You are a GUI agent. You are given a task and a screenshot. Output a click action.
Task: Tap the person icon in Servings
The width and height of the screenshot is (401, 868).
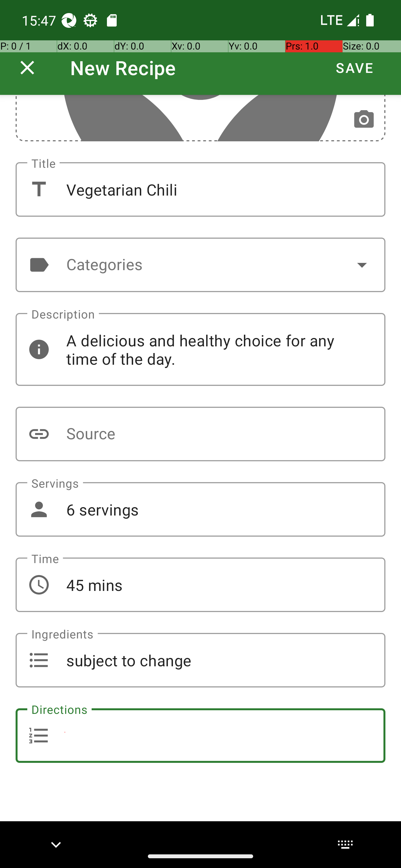(39, 509)
